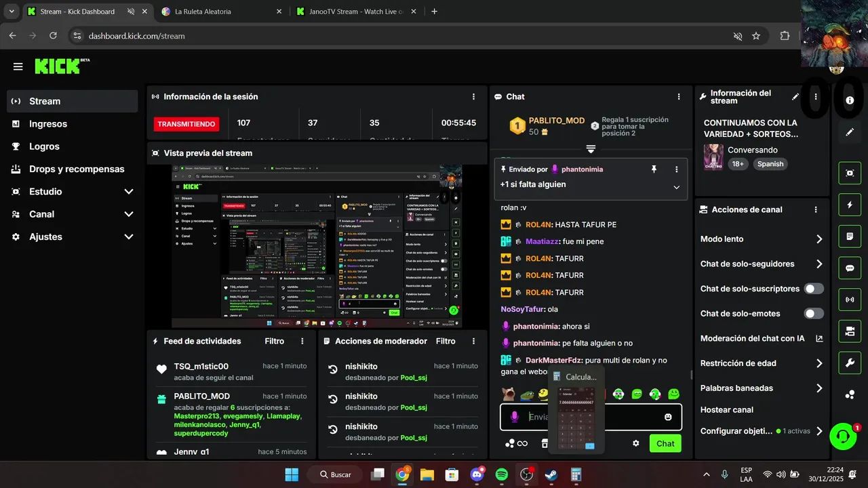Open Masterpro213 user in the activity feed

tap(197, 416)
